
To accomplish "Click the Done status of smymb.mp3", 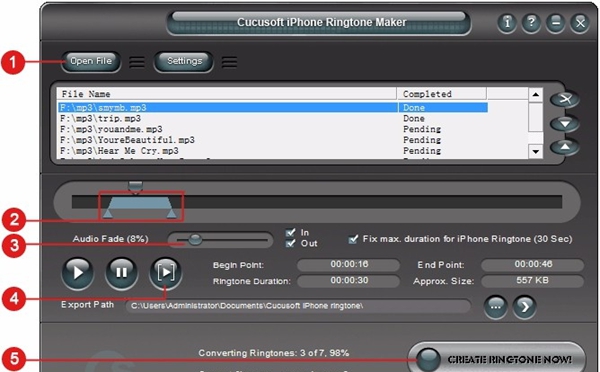I will point(414,108).
